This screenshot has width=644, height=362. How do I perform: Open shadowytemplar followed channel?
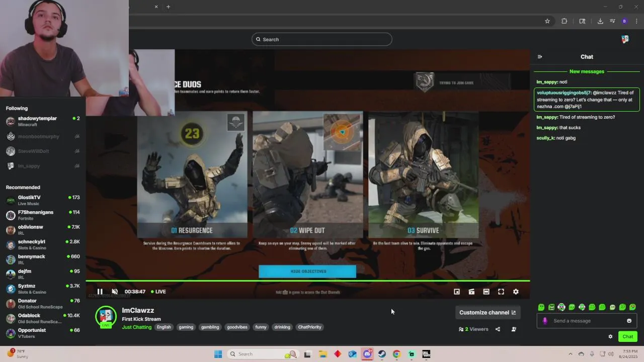(x=43, y=121)
